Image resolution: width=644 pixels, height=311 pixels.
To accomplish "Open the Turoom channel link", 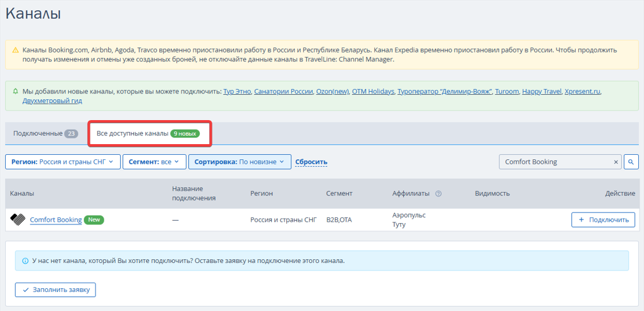I will (507, 91).
